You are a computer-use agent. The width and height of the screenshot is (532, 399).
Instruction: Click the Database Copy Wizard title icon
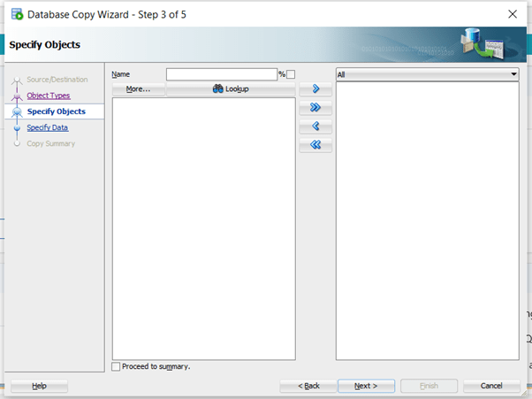16,14
